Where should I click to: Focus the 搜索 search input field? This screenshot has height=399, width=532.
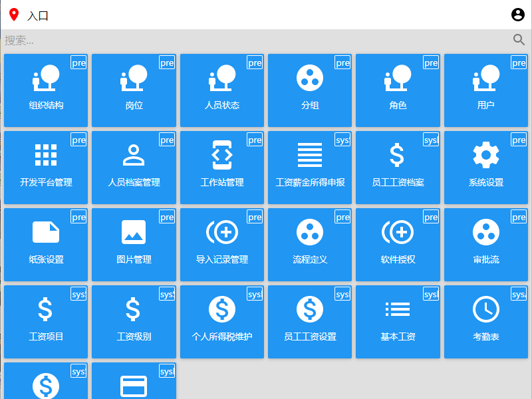pyautogui.click(x=253, y=41)
